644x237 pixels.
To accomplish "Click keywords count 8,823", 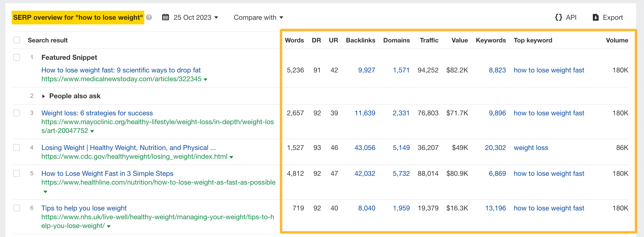I will click(x=497, y=70).
